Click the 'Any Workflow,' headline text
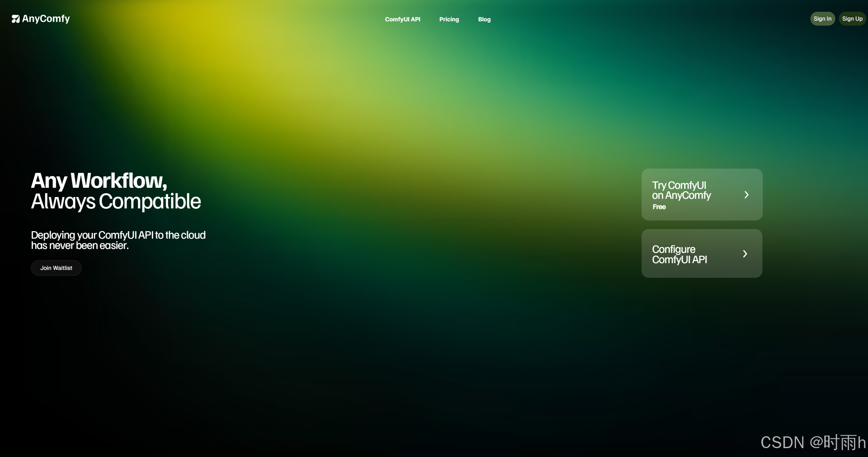The width and height of the screenshot is (868, 457). point(99,181)
